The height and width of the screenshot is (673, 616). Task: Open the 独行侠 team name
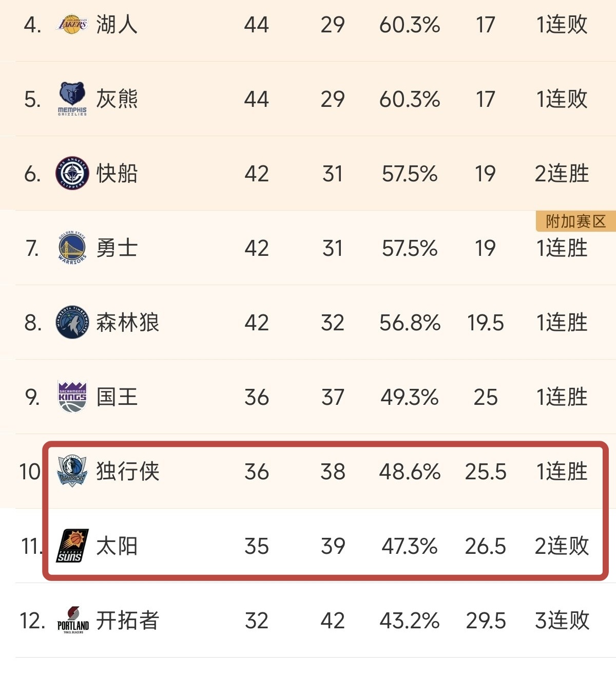[x=128, y=471]
